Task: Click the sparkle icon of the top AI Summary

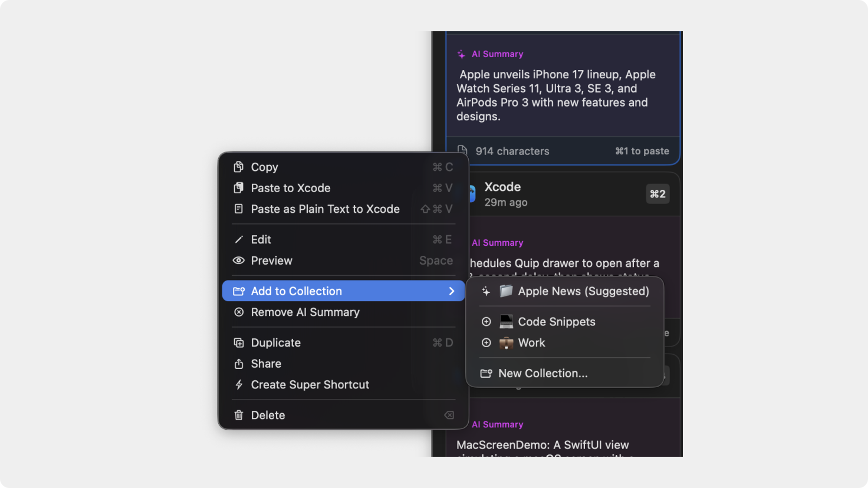Action: 461,54
